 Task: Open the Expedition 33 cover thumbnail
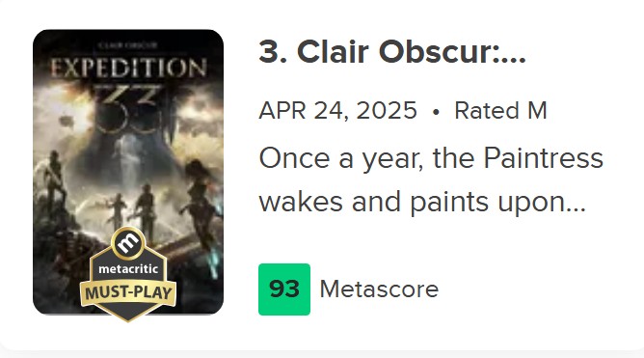pyautogui.click(x=128, y=172)
